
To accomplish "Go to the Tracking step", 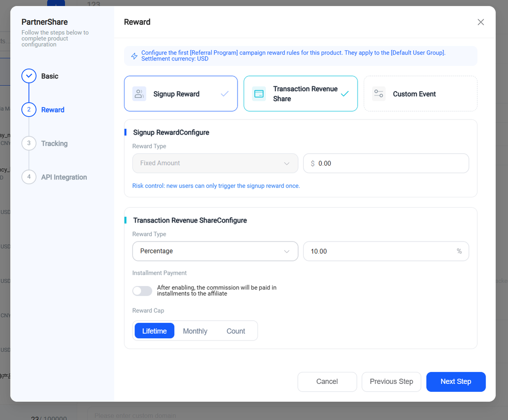I will (55, 143).
